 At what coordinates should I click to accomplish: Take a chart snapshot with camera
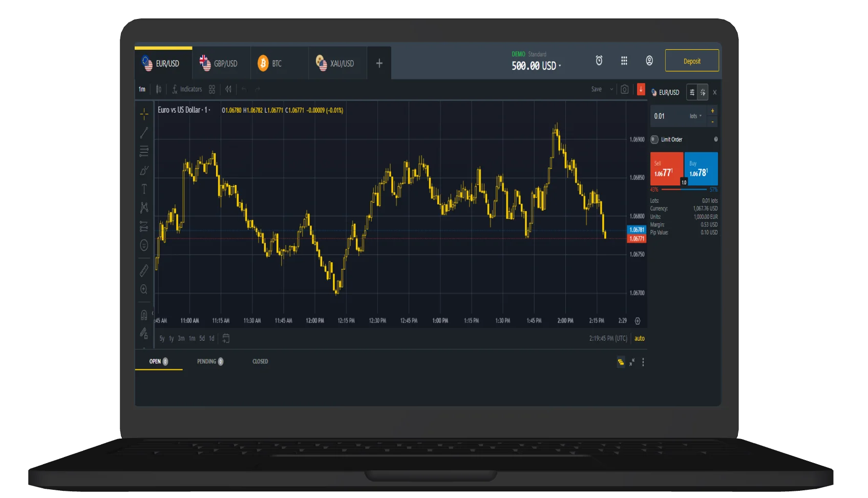coord(625,89)
